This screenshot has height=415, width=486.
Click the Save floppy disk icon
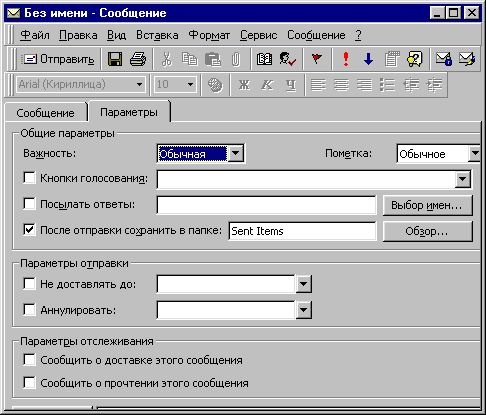(115, 59)
